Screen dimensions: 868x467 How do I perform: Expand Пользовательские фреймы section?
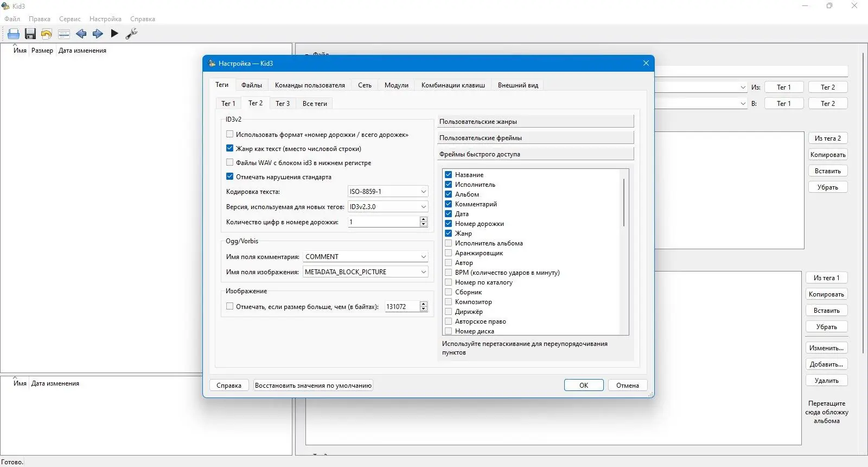[535, 138]
